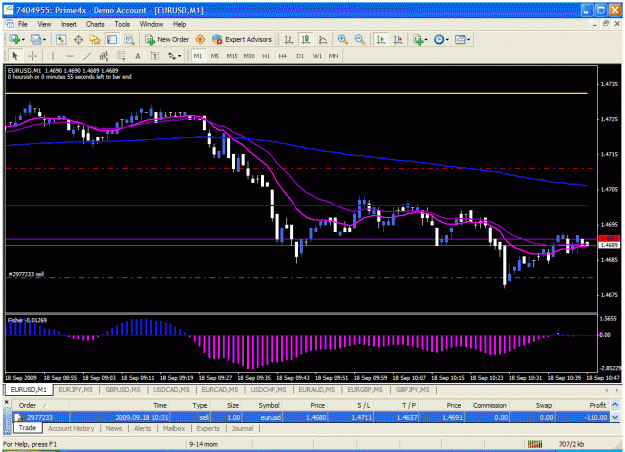
Task: Open the Strategy Tester magnifier icon
Action: tap(129, 39)
